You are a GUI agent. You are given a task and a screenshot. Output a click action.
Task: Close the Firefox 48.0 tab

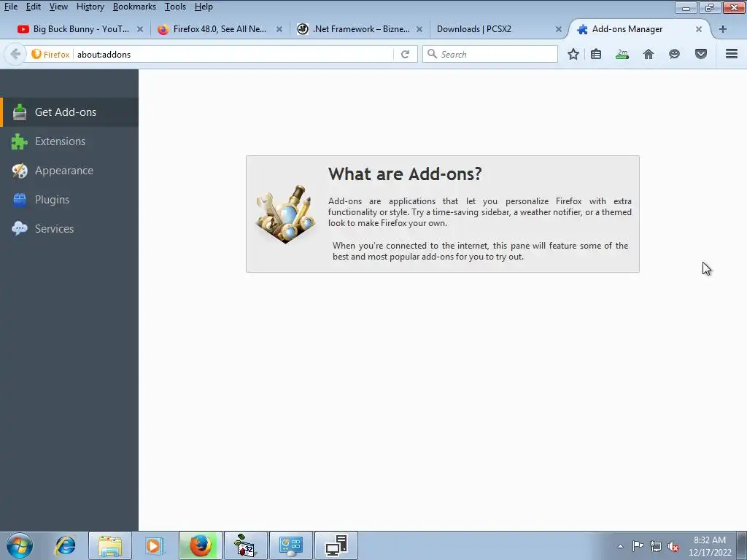279,29
